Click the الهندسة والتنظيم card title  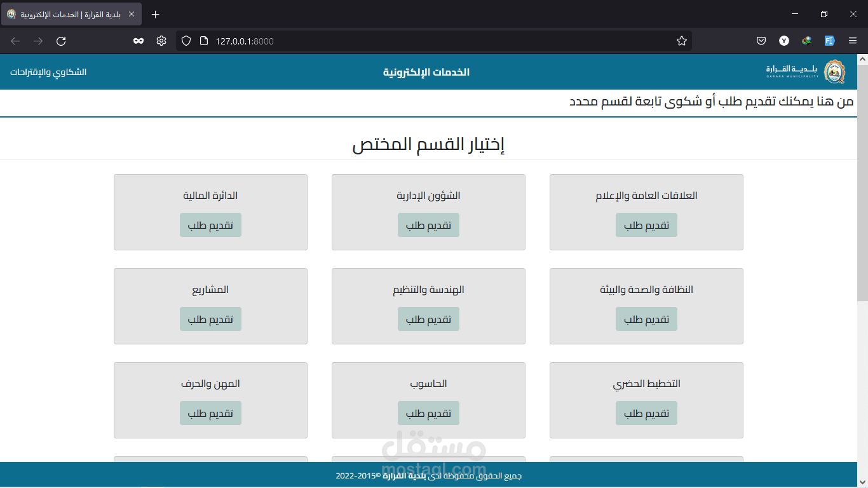(x=428, y=290)
